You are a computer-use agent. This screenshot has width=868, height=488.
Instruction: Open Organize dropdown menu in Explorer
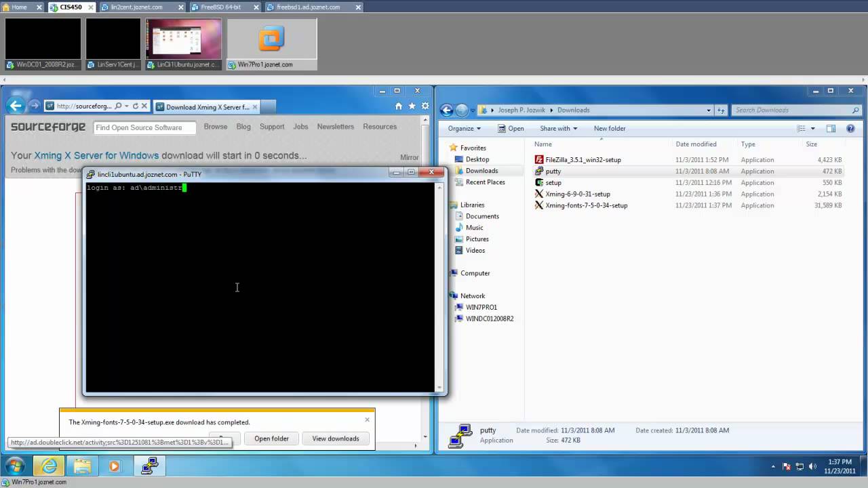click(465, 128)
